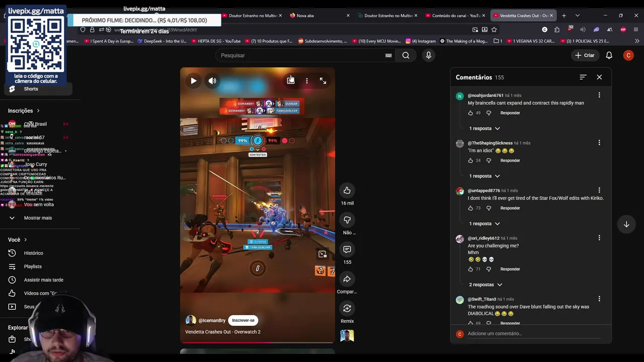Expand the Short to fullscreen

coord(323,80)
